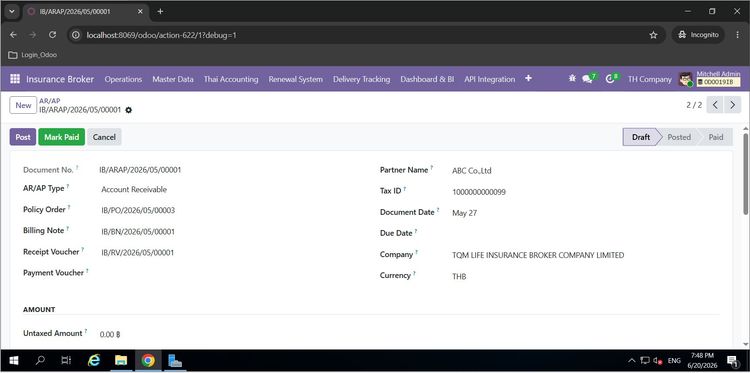
Task: Launch Internet Explorer from taskbar
Action: (94, 361)
